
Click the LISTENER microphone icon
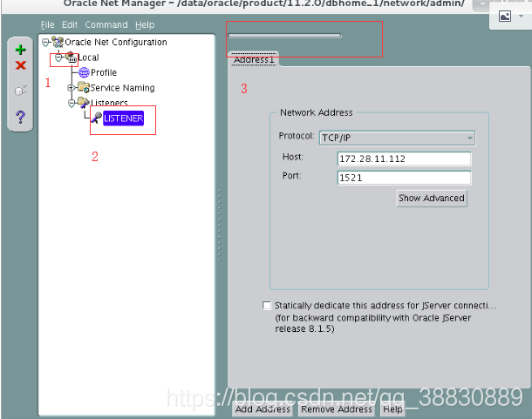coord(96,118)
